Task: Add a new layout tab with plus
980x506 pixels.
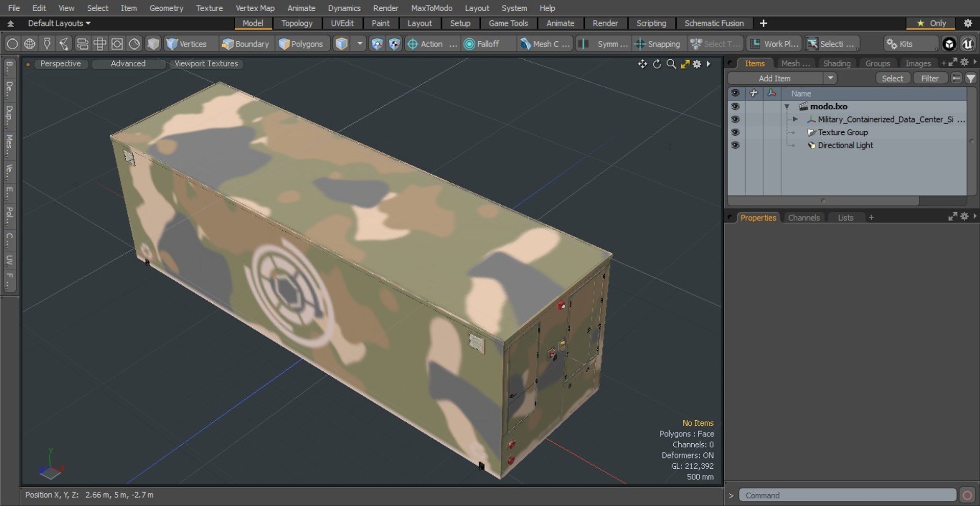Action: (x=763, y=23)
